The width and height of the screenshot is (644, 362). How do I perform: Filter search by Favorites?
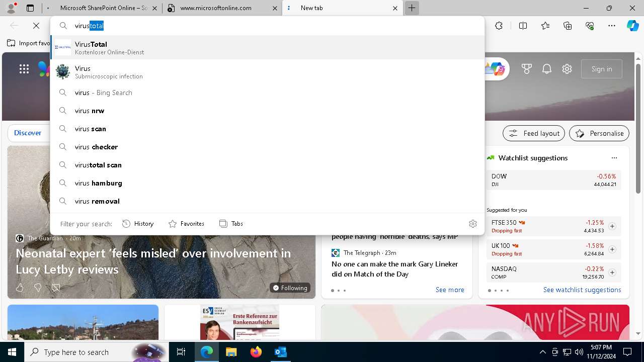click(186, 224)
